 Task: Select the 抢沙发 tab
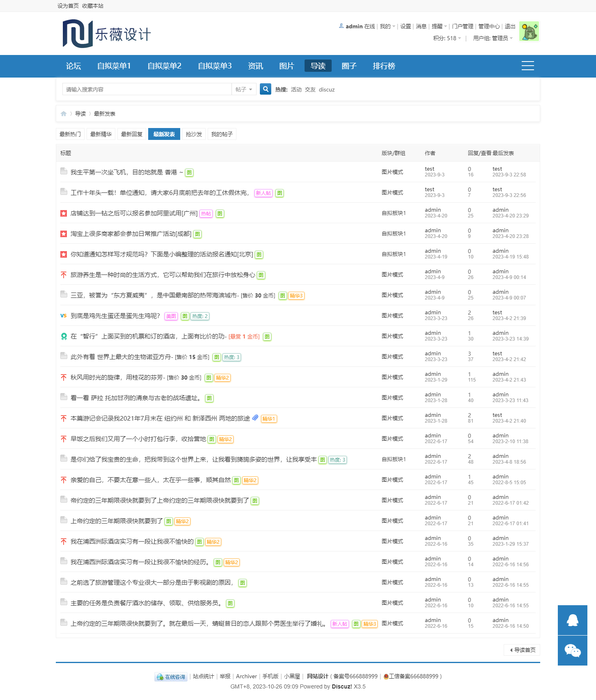(194, 134)
